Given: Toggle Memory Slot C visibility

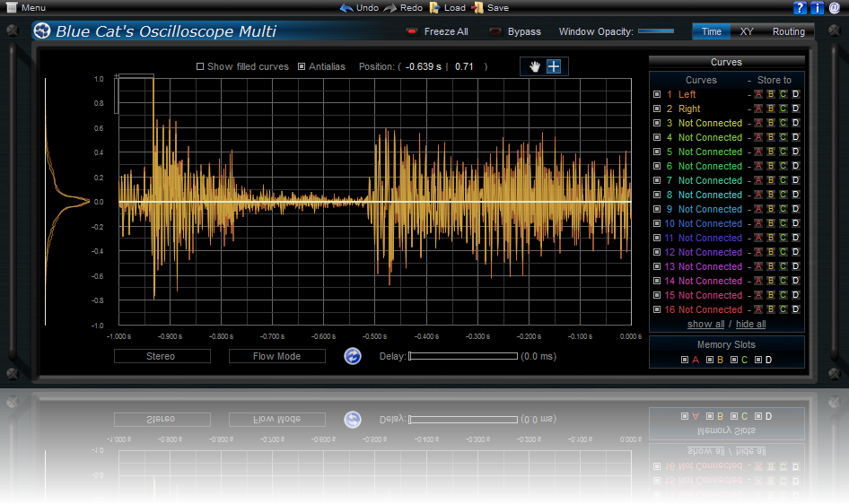Looking at the screenshot, I should tap(733, 360).
